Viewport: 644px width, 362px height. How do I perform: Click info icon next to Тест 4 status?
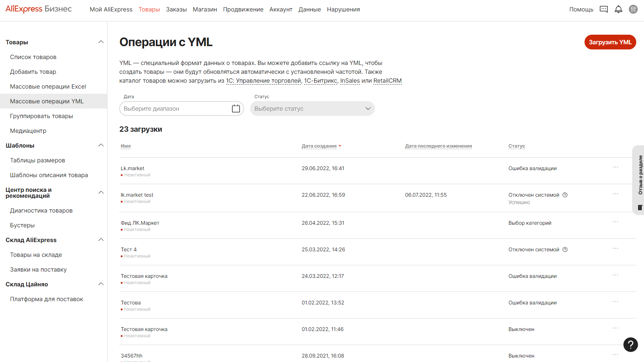pos(565,249)
